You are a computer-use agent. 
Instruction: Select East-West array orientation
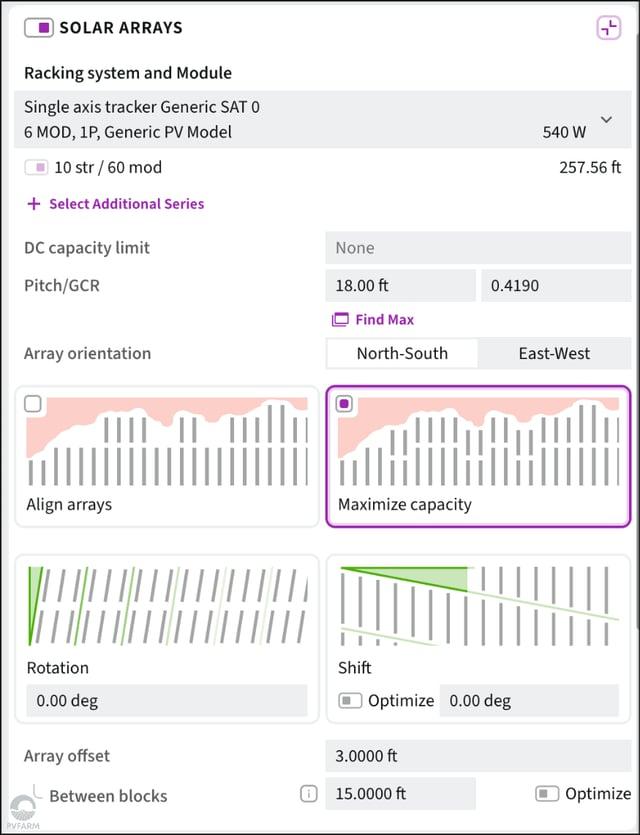554,354
